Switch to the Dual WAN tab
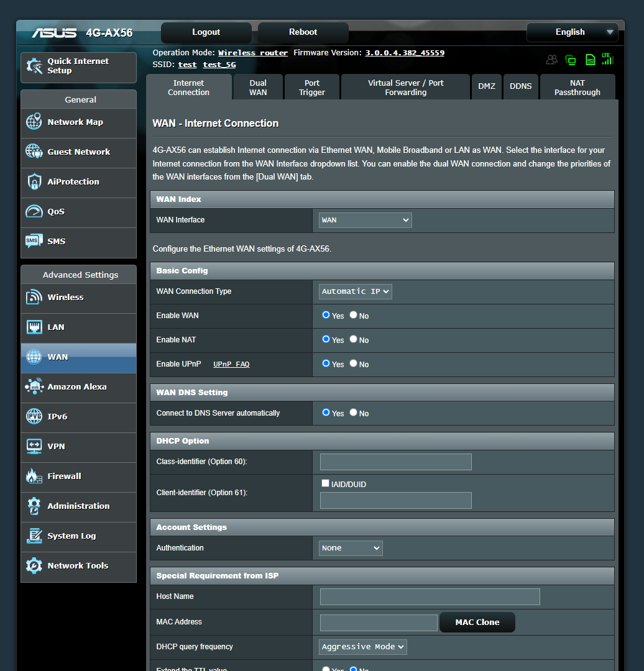Image resolution: width=644 pixels, height=671 pixels. click(x=258, y=88)
